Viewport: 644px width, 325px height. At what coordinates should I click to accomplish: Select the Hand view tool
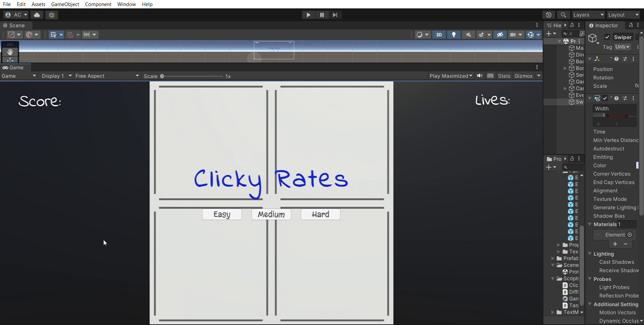pos(10,52)
